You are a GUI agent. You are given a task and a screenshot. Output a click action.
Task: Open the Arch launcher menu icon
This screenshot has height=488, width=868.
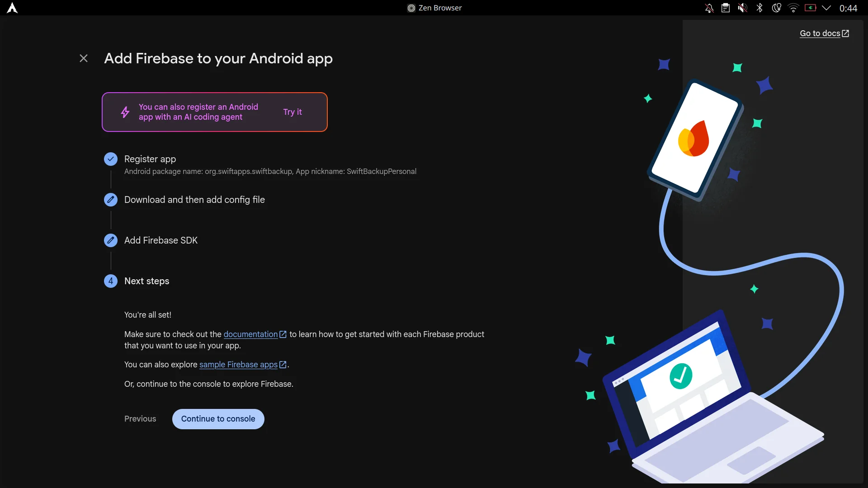12,8
